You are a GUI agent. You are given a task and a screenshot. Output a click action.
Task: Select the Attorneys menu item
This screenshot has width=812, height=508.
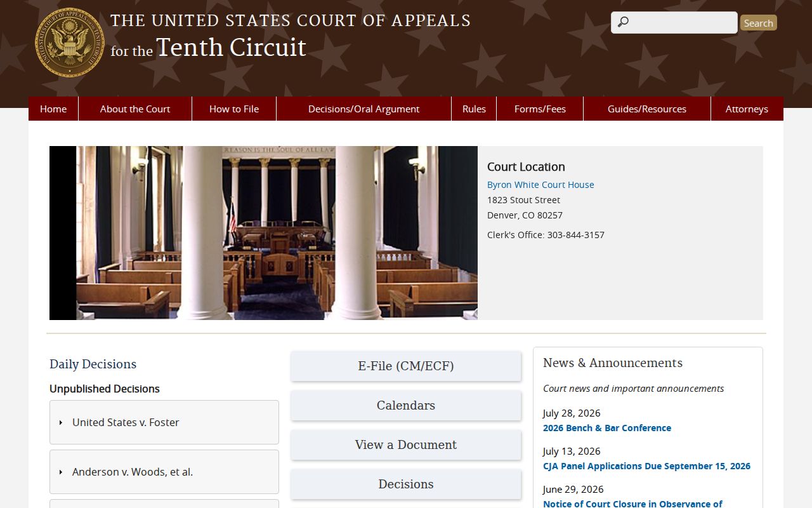coord(747,109)
